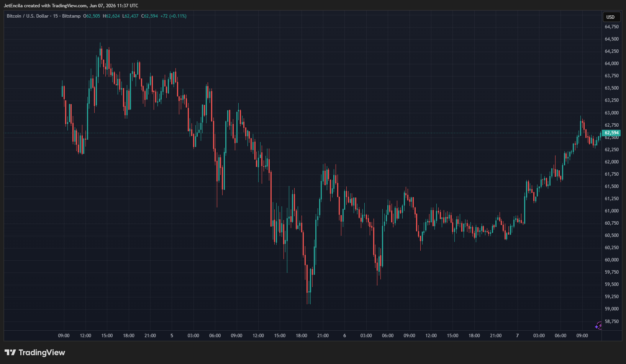Click the 61,500 price axis label
This screenshot has width=626, height=364.
611,186
